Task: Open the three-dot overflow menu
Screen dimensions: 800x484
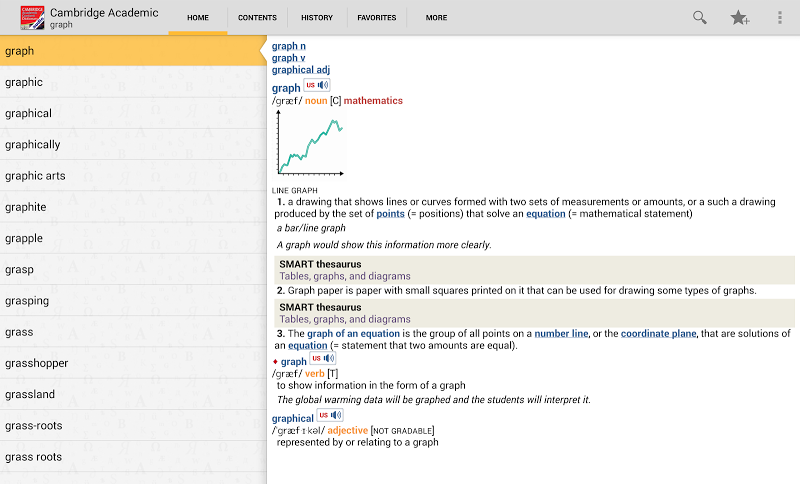Action: [x=780, y=18]
